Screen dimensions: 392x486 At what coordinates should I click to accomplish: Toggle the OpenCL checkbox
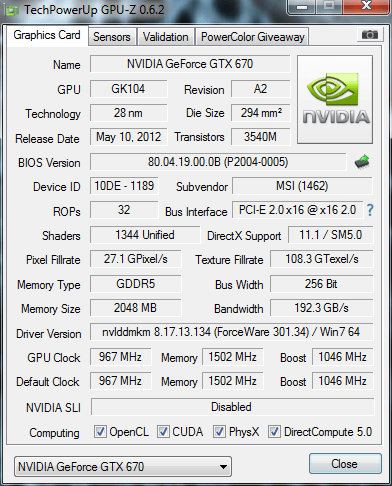tap(100, 432)
